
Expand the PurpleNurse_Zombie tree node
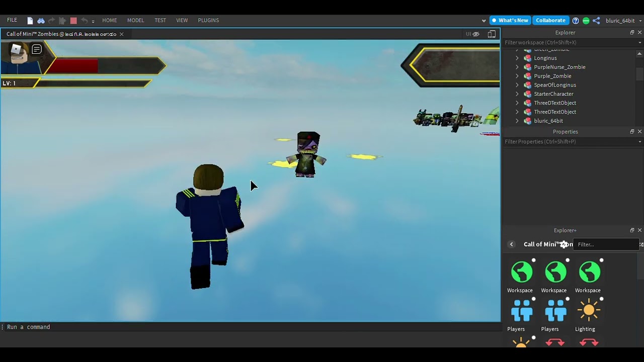coord(517,67)
